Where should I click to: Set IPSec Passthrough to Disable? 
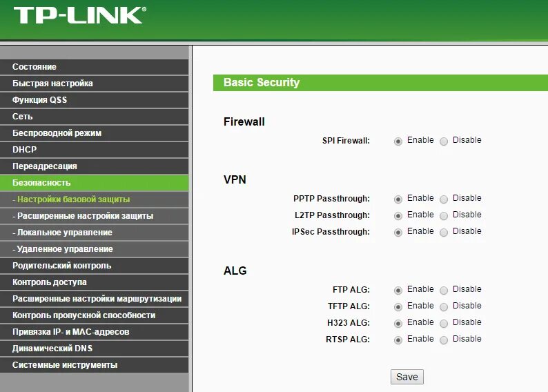(x=444, y=233)
